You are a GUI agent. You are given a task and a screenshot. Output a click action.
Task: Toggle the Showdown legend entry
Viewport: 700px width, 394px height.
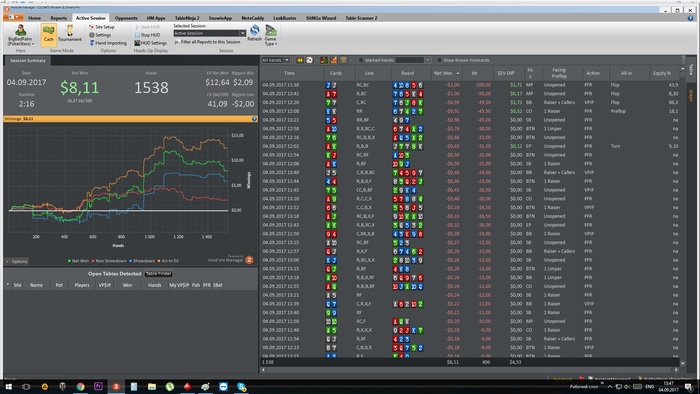pos(142,261)
